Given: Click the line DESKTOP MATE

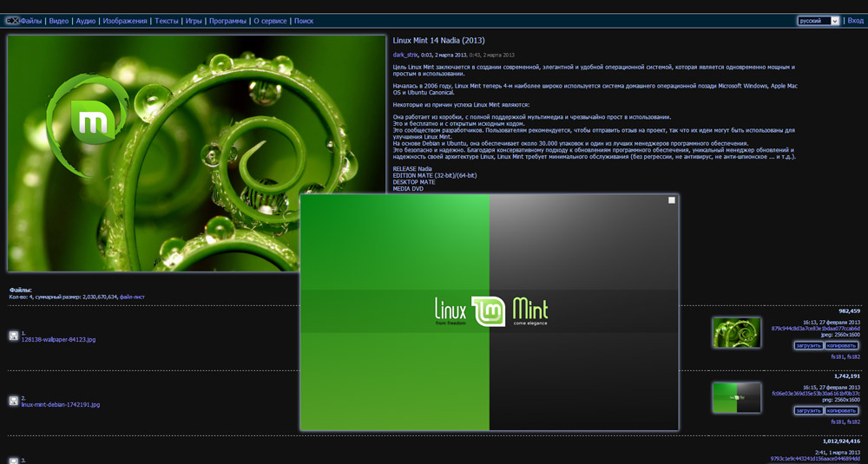Looking at the screenshot, I should point(414,182).
